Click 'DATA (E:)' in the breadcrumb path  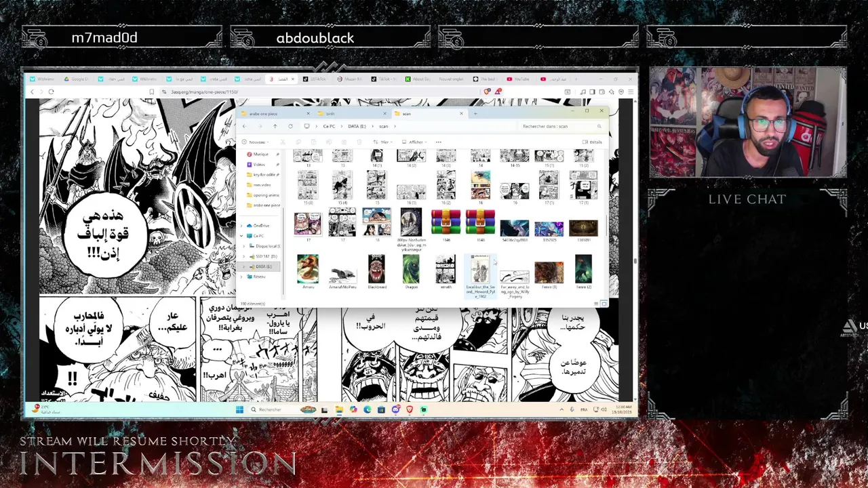pyautogui.click(x=357, y=126)
